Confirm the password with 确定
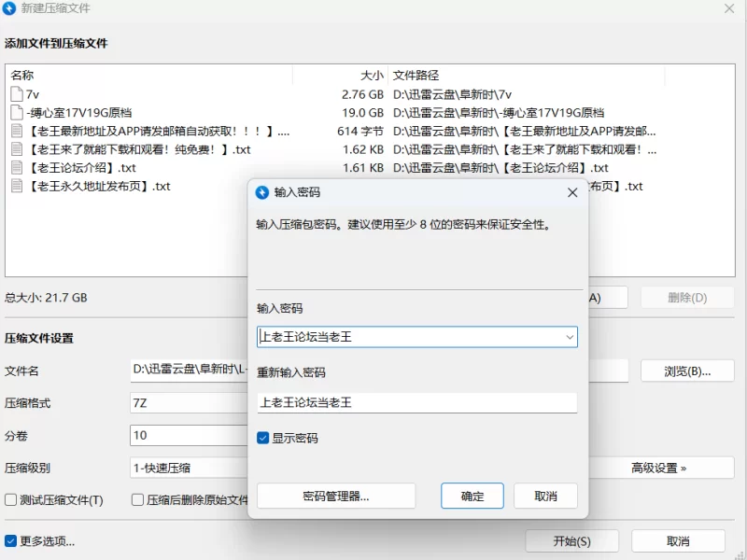Screen dimensions: 747x560 [472, 496]
